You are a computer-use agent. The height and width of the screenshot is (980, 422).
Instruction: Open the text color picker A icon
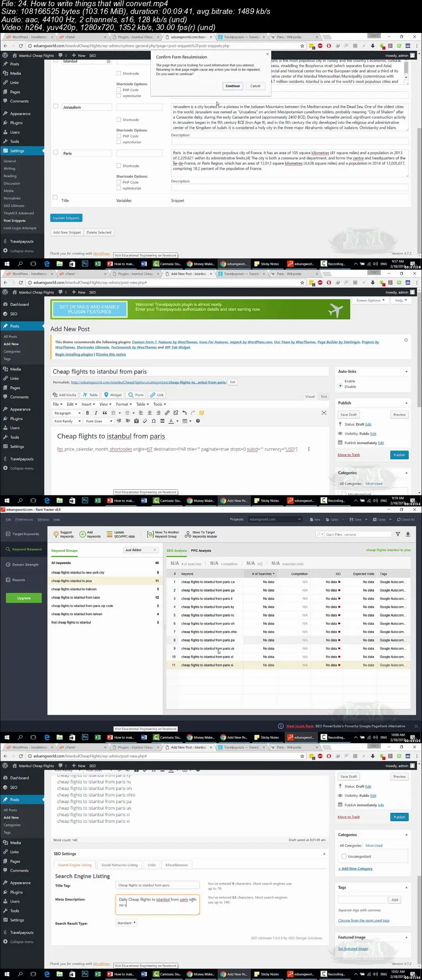point(171,421)
